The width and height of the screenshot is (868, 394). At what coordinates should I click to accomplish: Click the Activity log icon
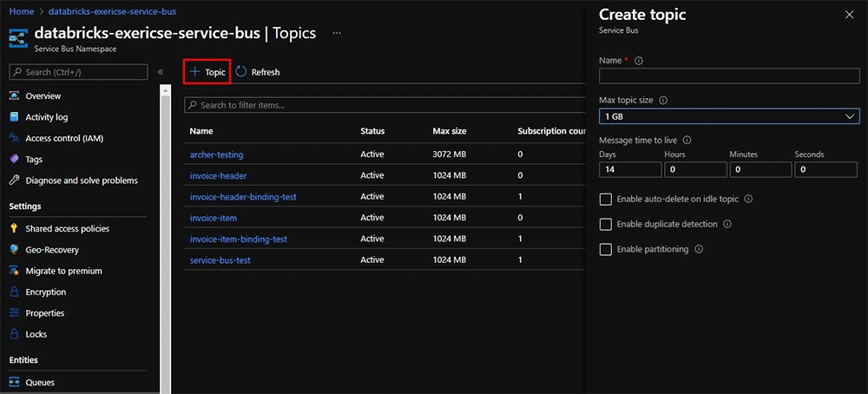15,117
